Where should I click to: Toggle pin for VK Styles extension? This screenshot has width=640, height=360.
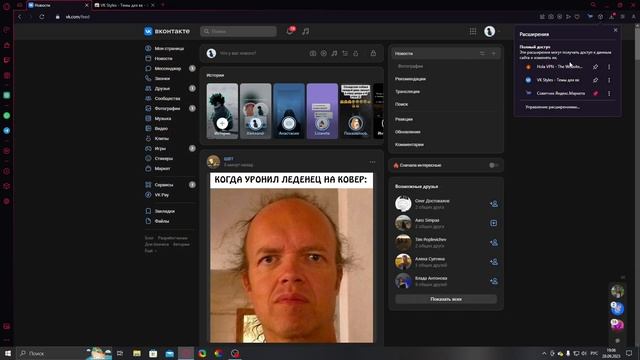(x=596, y=80)
